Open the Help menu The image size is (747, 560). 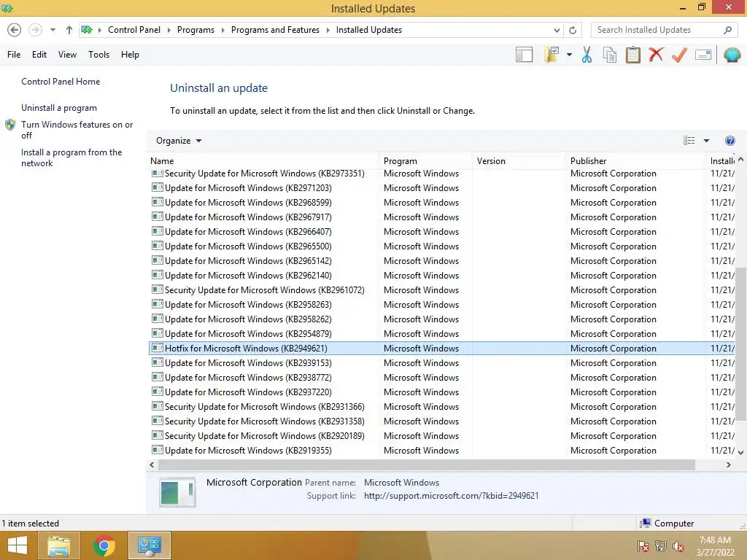click(x=130, y=55)
